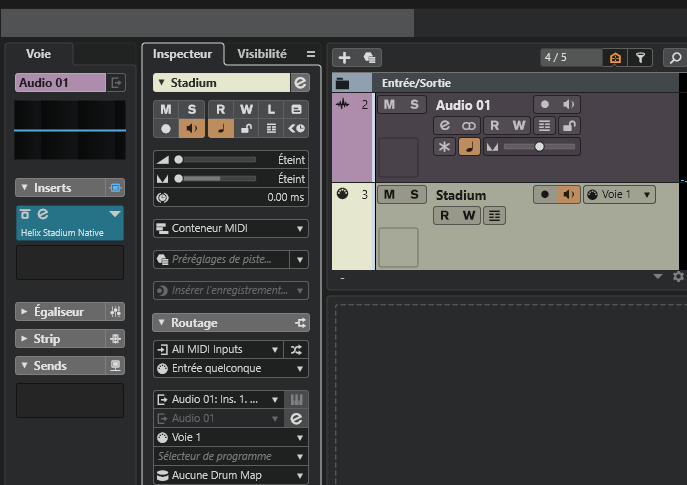The width and height of the screenshot is (687, 485).
Task: Click the orange track visibility agent icon
Action: [615, 57]
